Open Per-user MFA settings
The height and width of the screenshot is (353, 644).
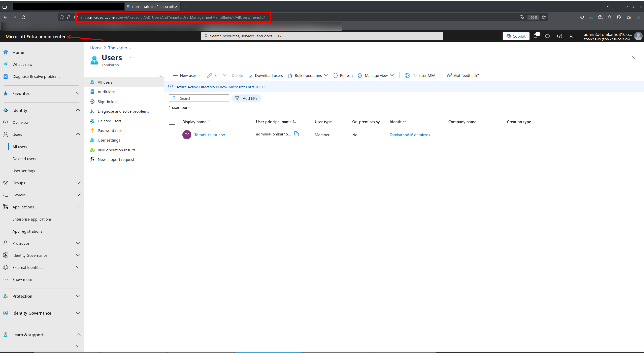click(420, 75)
